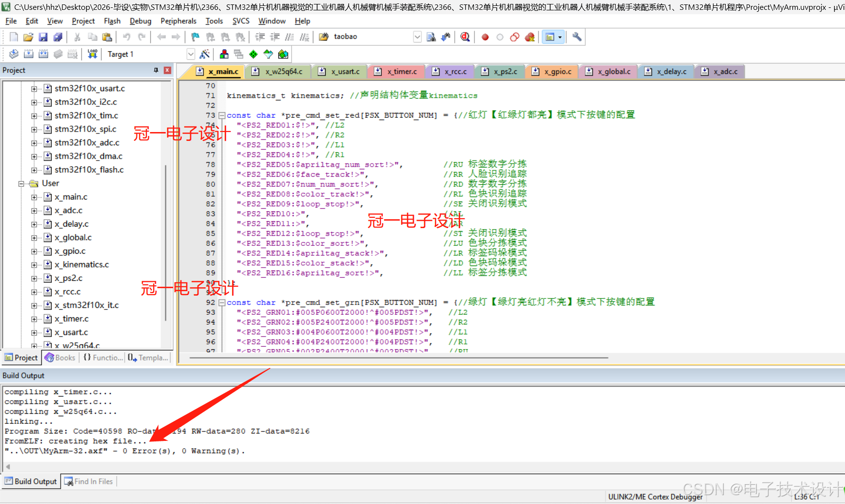
Task: Toggle a bookmark with the blue flag icon
Action: [x=195, y=37]
